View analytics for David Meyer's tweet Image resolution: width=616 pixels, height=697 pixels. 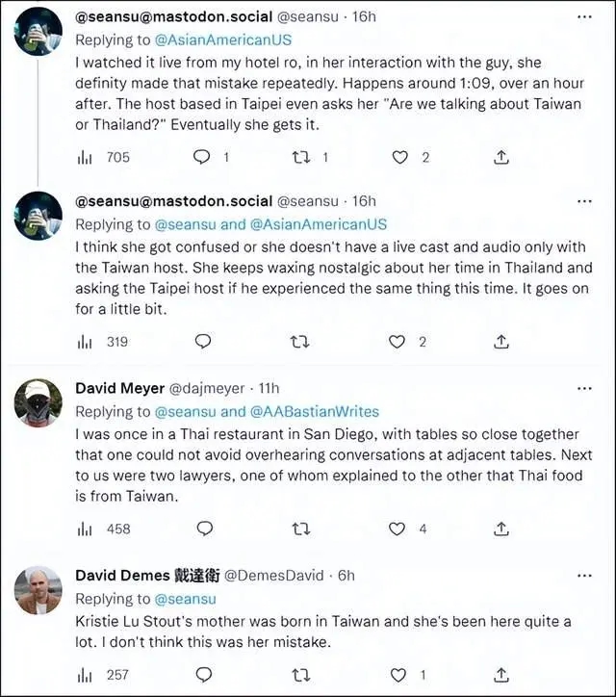click(x=85, y=529)
